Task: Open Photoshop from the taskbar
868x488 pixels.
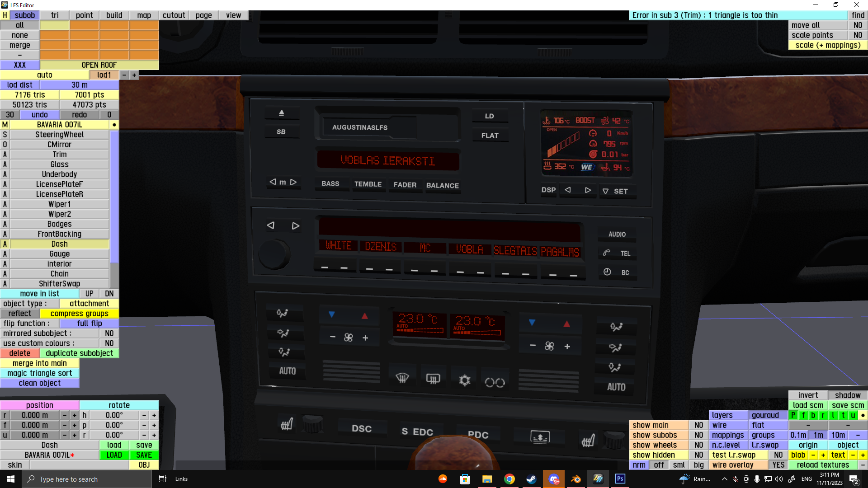Action: point(620,479)
